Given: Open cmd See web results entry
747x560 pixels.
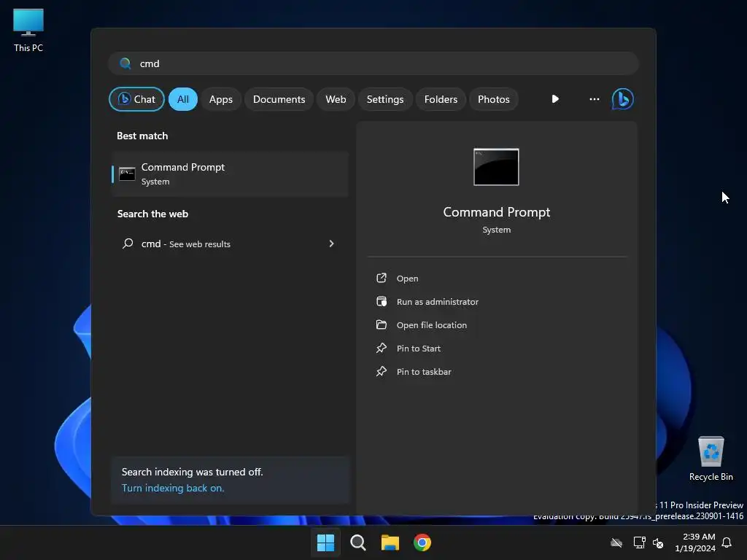Looking at the screenshot, I should [230, 244].
